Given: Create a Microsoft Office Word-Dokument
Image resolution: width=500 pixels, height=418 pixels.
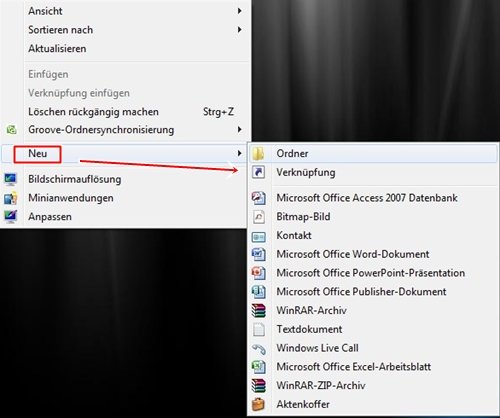Looking at the screenshot, I should click(373, 254).
